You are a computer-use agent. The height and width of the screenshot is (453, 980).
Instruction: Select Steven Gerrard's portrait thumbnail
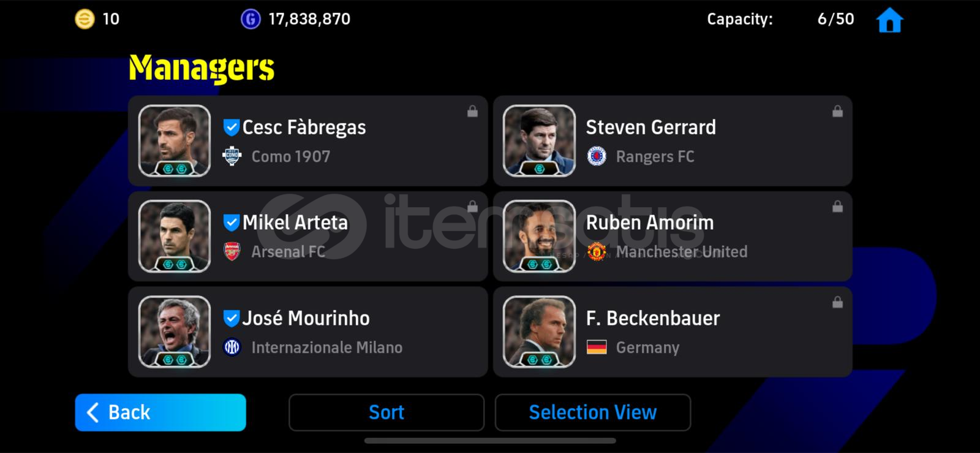coord(539,140)
